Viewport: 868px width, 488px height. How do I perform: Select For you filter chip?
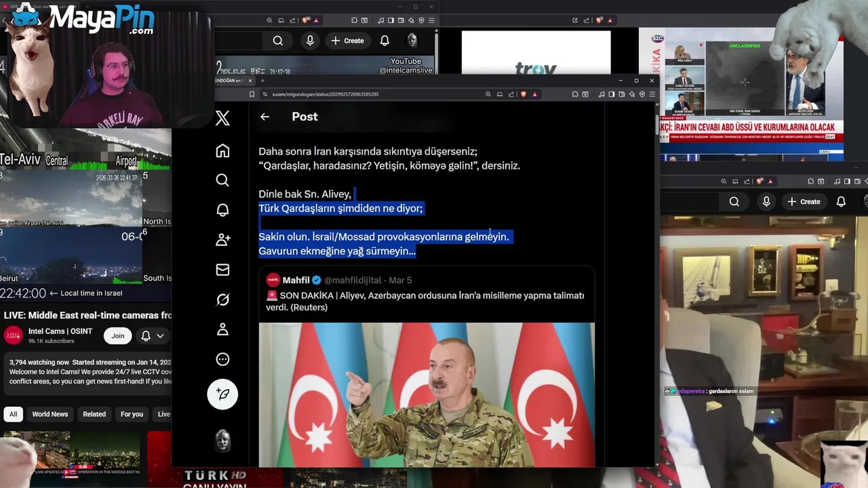click(132, 414)
